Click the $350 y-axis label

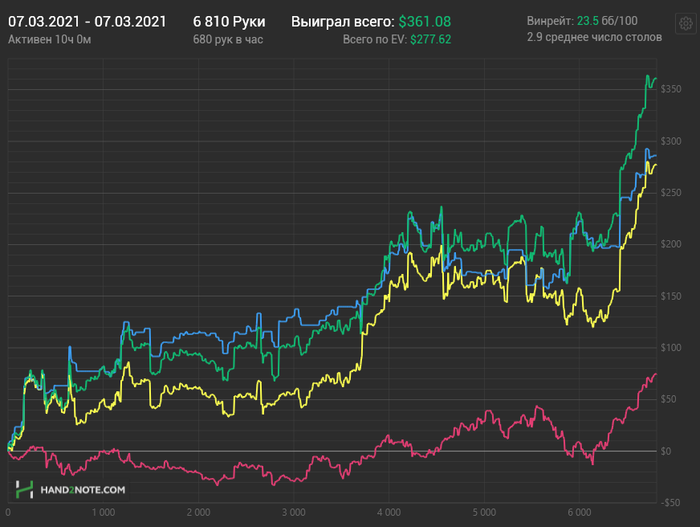[671, 89]
